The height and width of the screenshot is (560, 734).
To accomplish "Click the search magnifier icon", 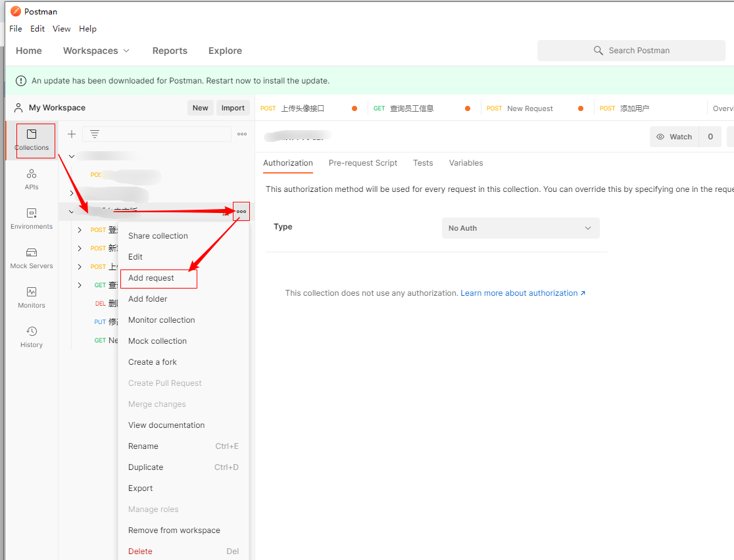I will click(599, 51).
